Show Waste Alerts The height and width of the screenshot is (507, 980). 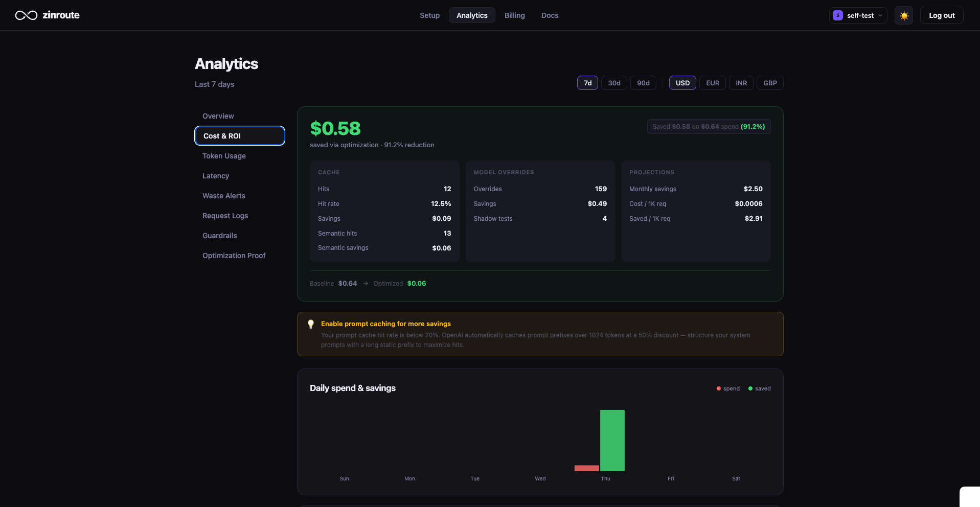tap(240, 196)
